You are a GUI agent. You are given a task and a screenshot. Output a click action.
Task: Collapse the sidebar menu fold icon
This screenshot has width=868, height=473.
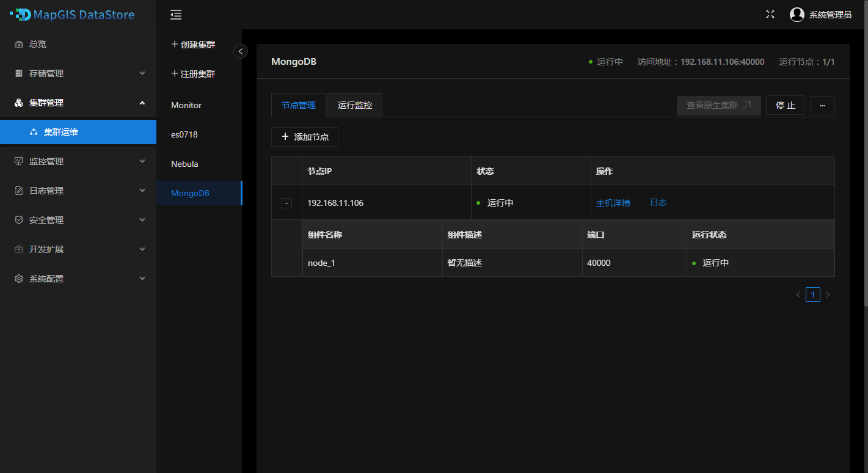[176, 15]
